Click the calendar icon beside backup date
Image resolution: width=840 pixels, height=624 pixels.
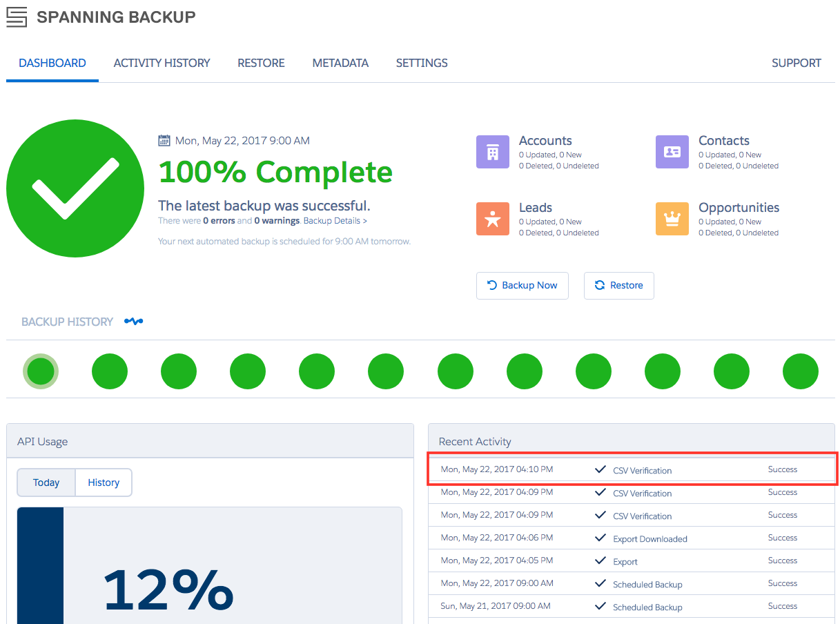164,140
